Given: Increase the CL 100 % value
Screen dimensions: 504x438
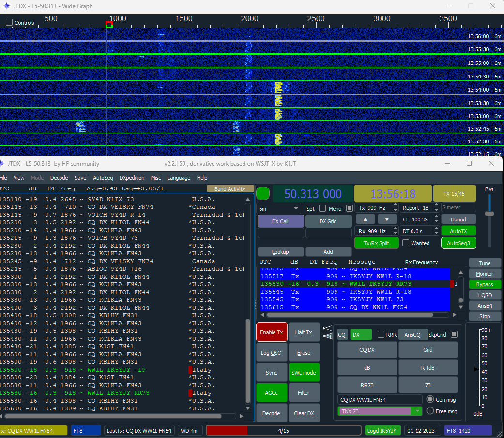Looking at the screenshot, I should click(436, 217).
